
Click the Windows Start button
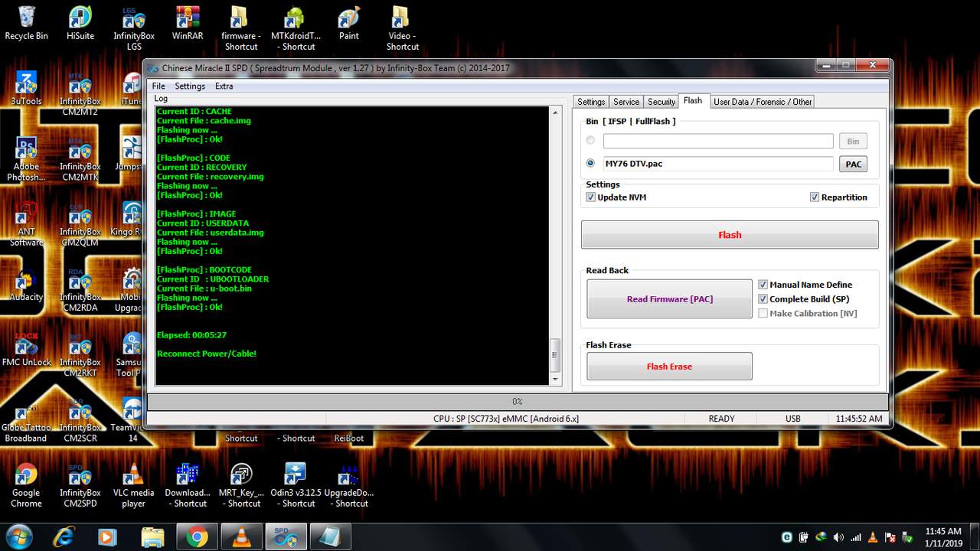pos(18,537)
